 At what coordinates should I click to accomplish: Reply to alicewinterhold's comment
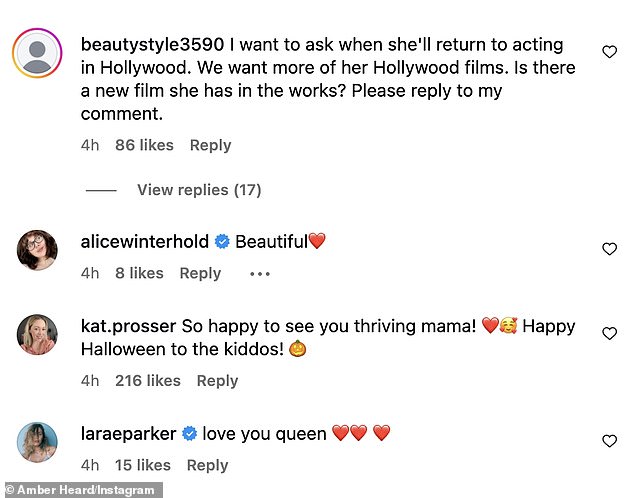(x=200, y=273)
